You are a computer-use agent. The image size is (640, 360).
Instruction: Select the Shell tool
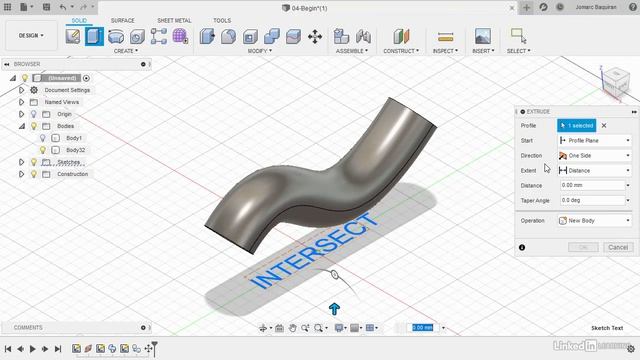pyautogui.click(x=250, y=37)
